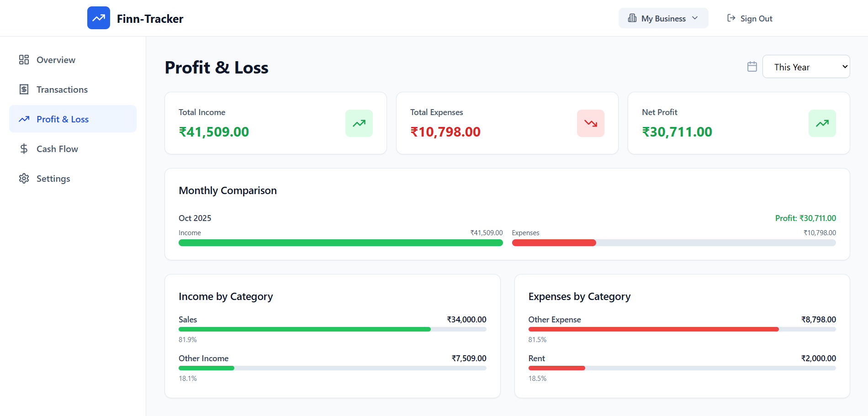
Task: Click the Total Expenses trending-down icon
Action: 590,123
